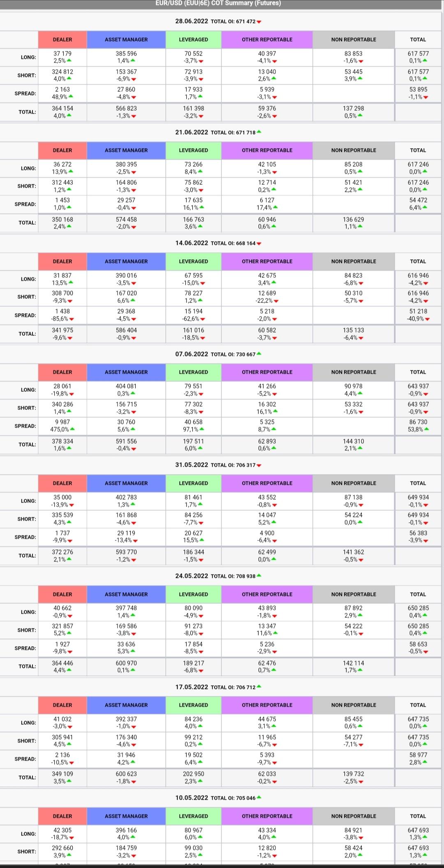Viewport: 444px width, 868px height.
Task: Click the EUR/USD COT Summary page title
Action: [218, 3]
